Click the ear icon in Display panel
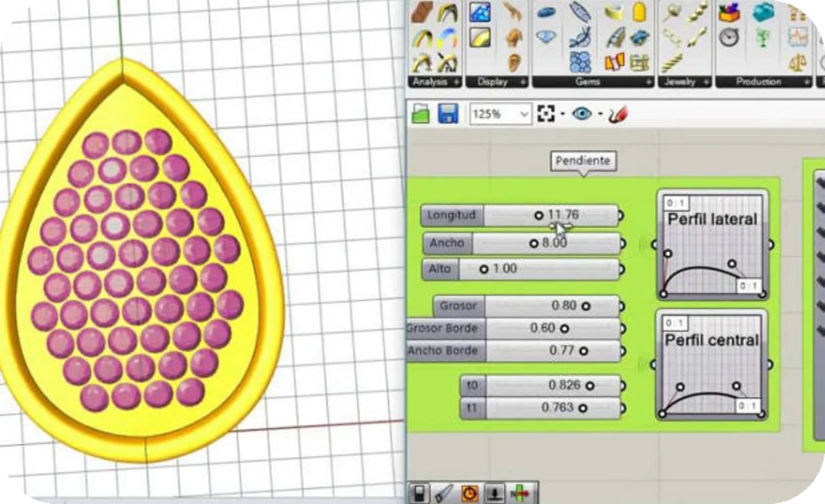Screen dimensions: 825x504 coord(514,62)
